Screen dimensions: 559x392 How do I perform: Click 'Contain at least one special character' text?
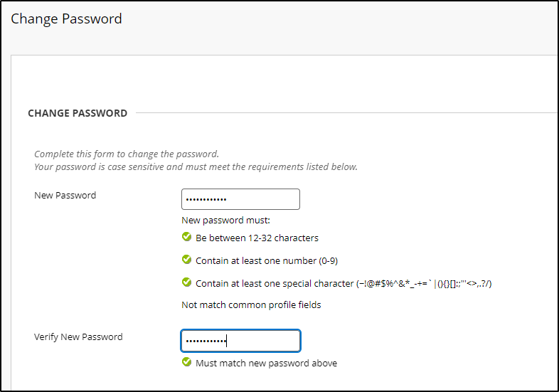pyautogui.click(x=275, y=283)
